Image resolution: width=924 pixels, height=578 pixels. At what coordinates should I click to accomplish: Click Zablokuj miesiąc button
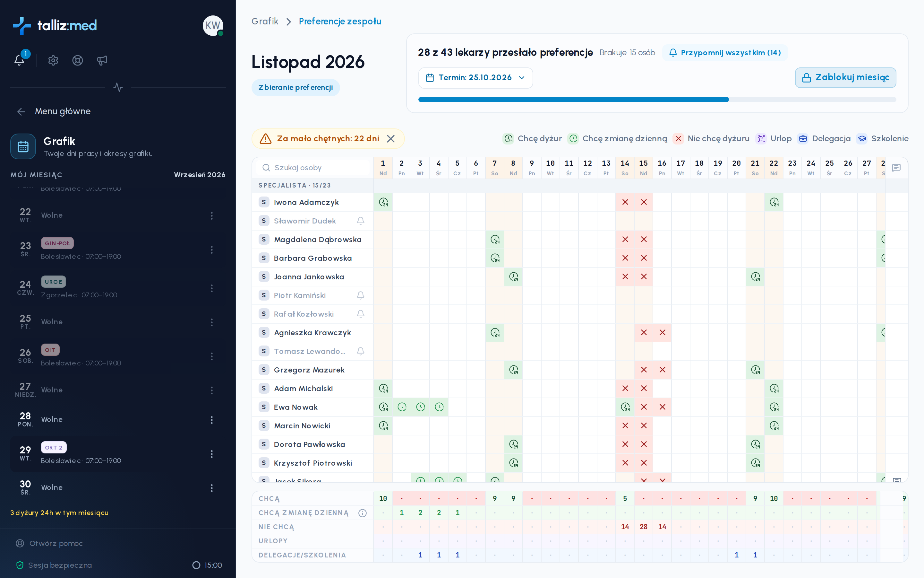(x=845, y=78)
